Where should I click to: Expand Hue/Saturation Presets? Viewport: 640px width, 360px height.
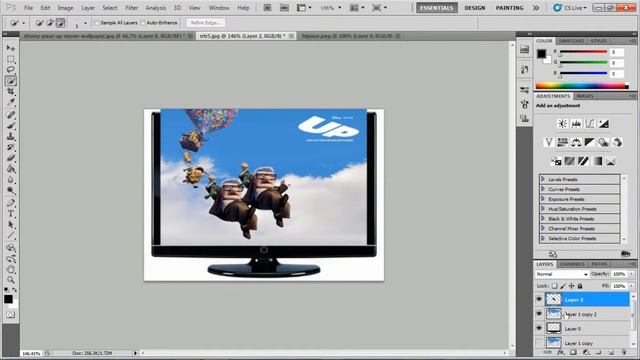[543, 209]
